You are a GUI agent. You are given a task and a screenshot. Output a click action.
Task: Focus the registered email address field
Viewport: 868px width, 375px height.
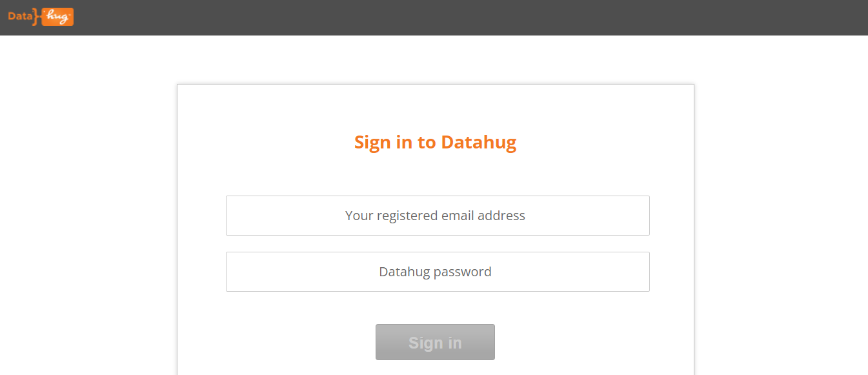pos(438,216)
